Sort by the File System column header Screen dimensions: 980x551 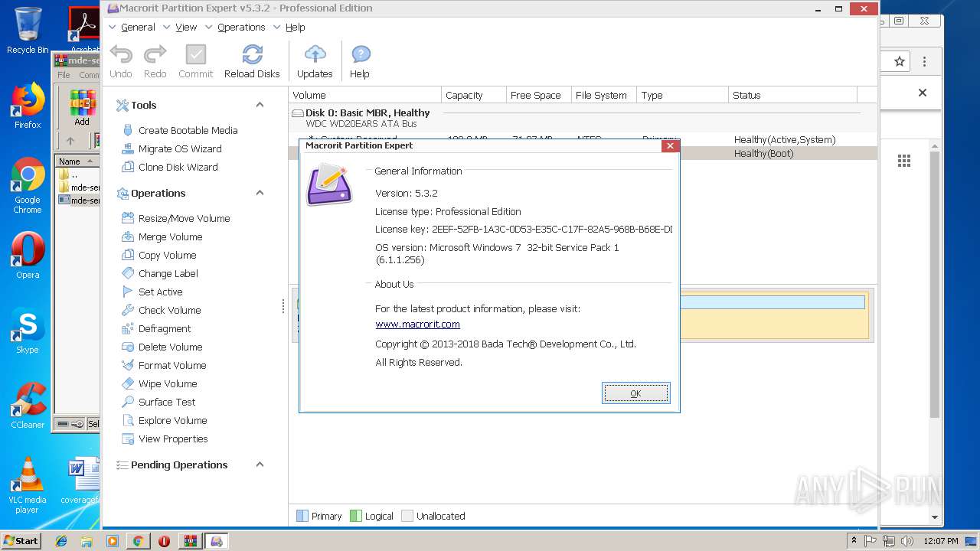click(604, 95)
